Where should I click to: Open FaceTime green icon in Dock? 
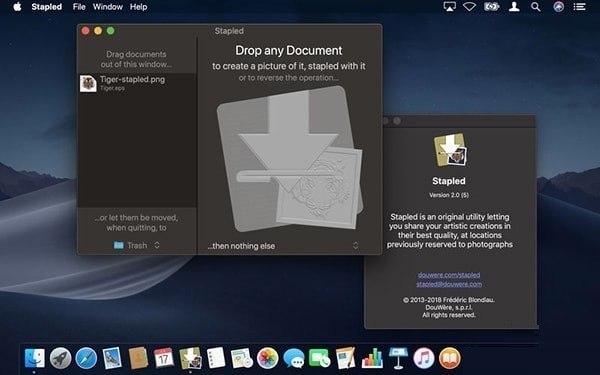320,358
